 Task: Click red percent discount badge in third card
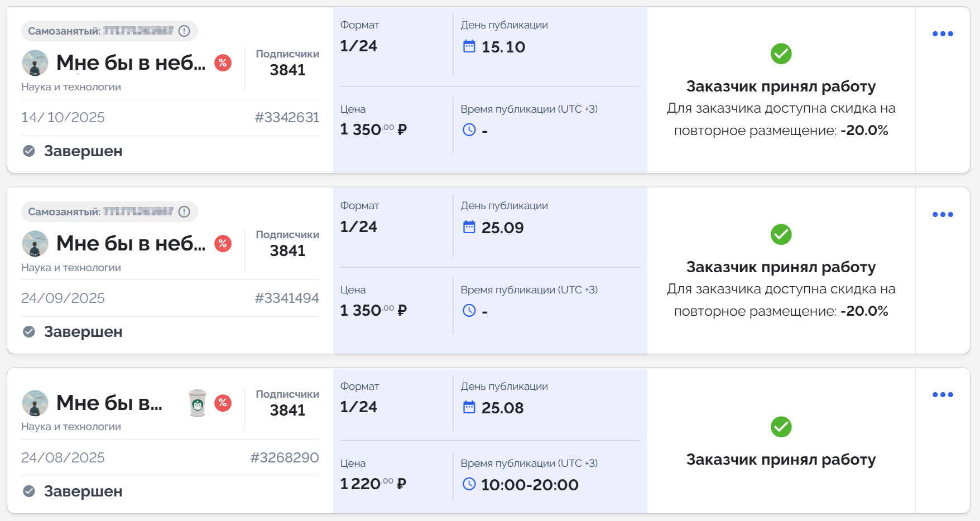tap(223, 403)
